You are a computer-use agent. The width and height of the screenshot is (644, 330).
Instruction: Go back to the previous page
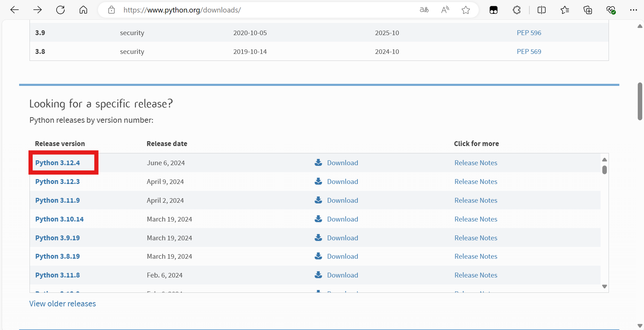15,10
